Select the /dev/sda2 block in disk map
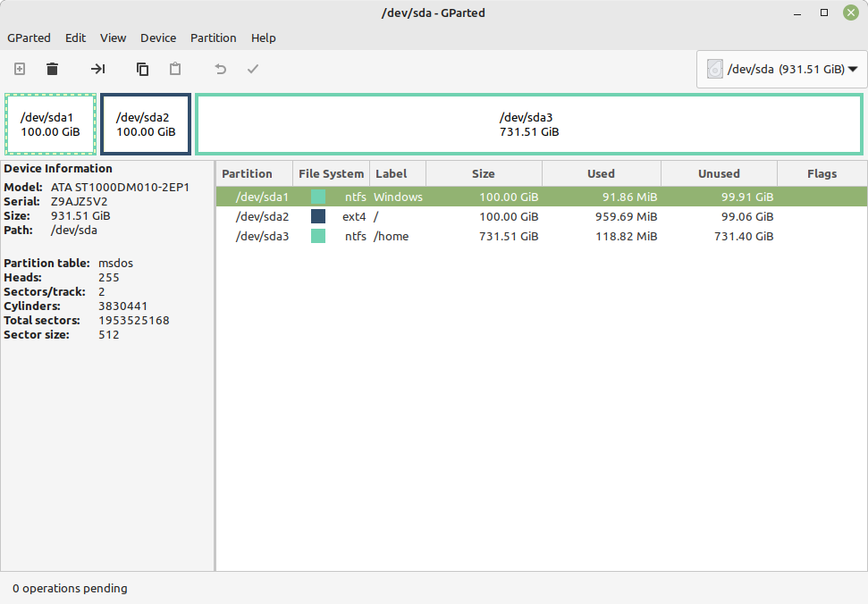 (146, 124)
